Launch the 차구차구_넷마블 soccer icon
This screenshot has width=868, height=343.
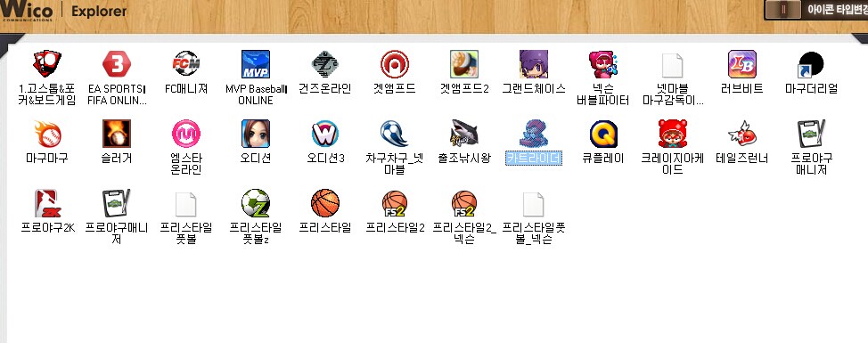(x=395, y=134)
